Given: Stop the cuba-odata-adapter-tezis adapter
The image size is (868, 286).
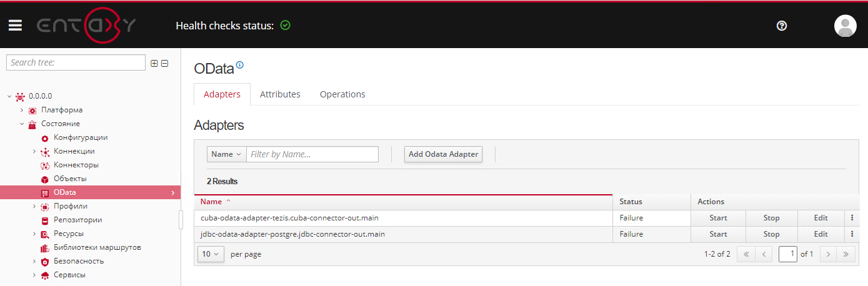Looking at the screenshot, I should (772, 218).
